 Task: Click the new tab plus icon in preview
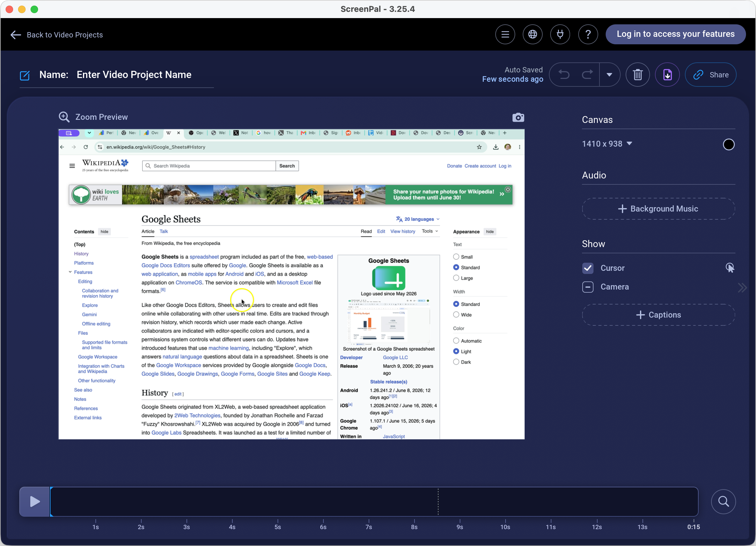click(x=505, y=133)
